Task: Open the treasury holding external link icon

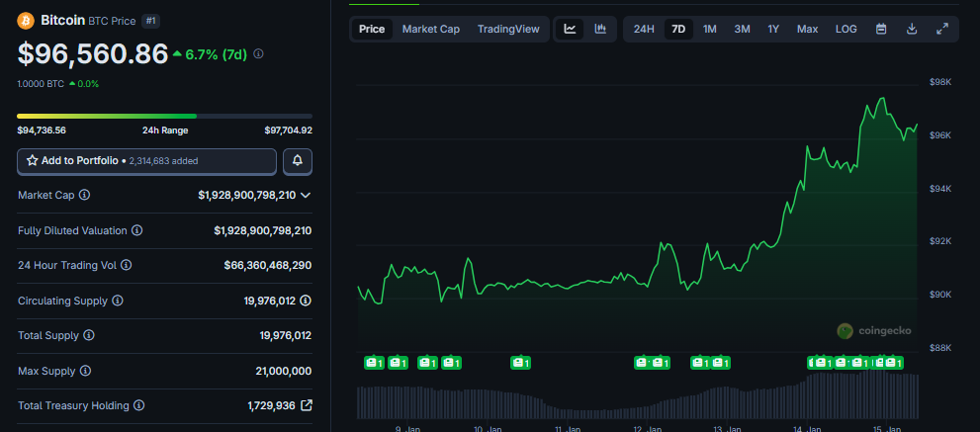Action: 307,405
